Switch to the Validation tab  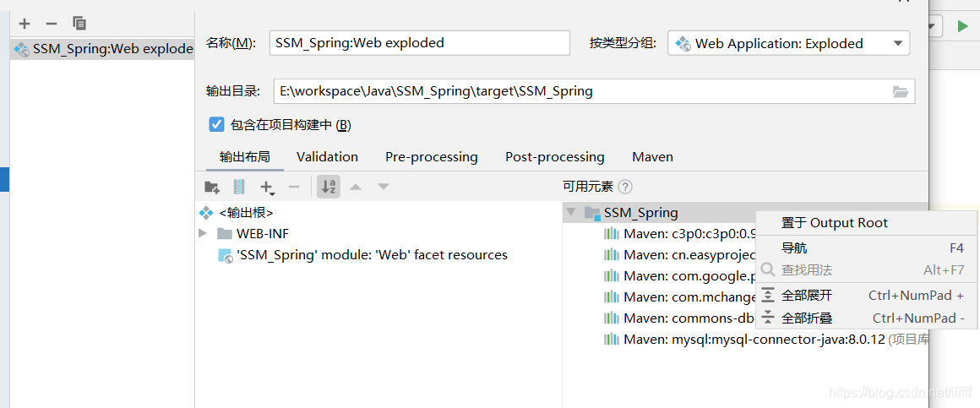(x=327, y=156)
